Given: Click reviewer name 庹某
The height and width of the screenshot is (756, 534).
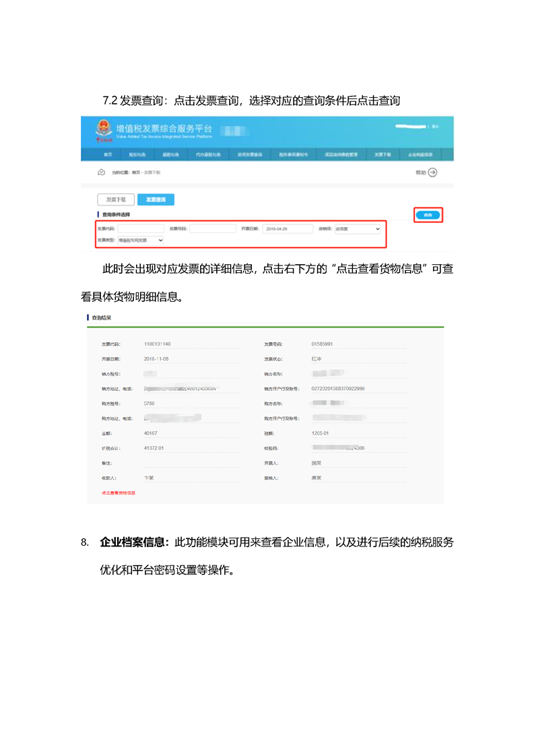Looking at the screenshot, I should [x=316, y=478].
